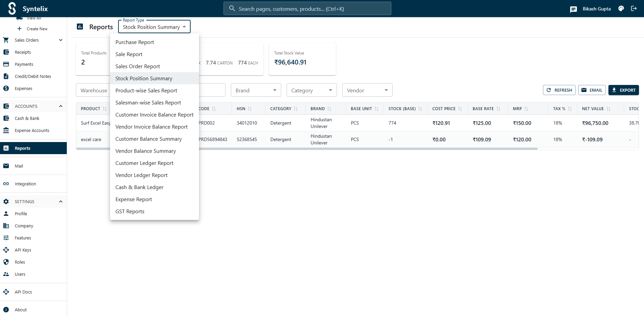644x317 pixels.
Task: Open the Reports section in the sidebar
Action: [22, 148]
